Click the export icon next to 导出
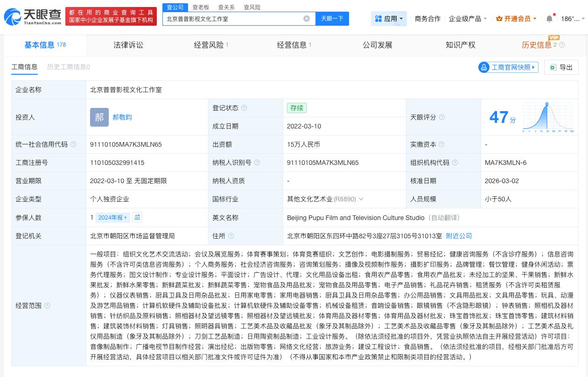Viewport: 588px width, 377px height. [x=553, y=67]
